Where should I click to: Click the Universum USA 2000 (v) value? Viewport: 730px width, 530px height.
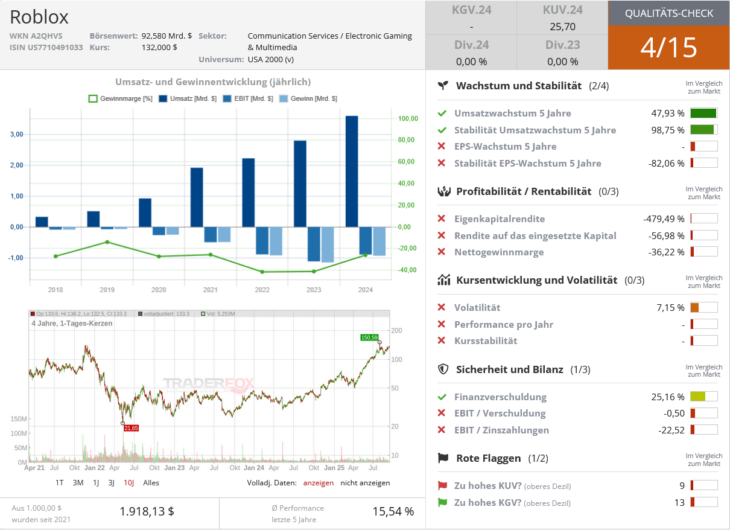click(270, 60)
